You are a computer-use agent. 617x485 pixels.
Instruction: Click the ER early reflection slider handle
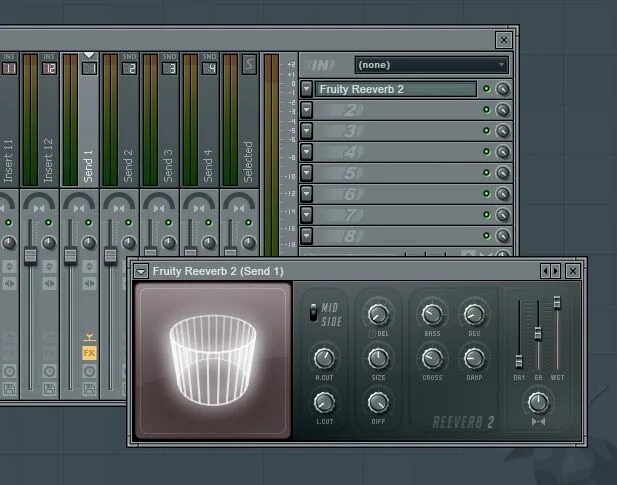[x=538, y=334]
